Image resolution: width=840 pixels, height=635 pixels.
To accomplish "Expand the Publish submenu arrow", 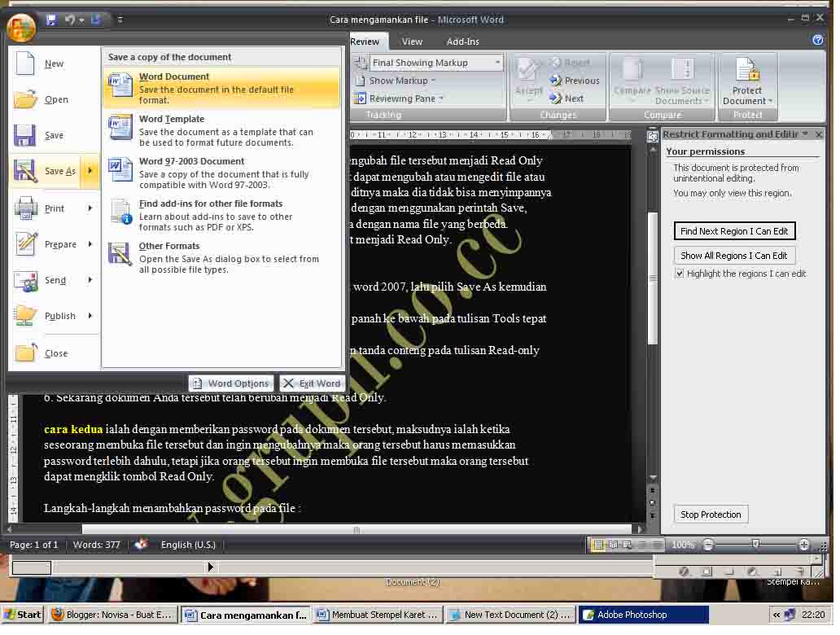I will [x=90, y=316].
